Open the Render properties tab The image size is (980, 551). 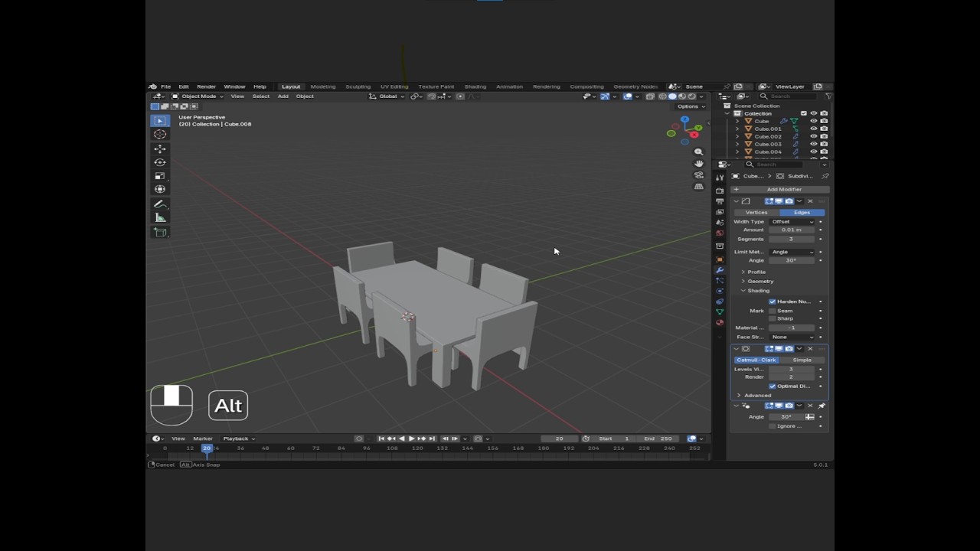point(720,191)
